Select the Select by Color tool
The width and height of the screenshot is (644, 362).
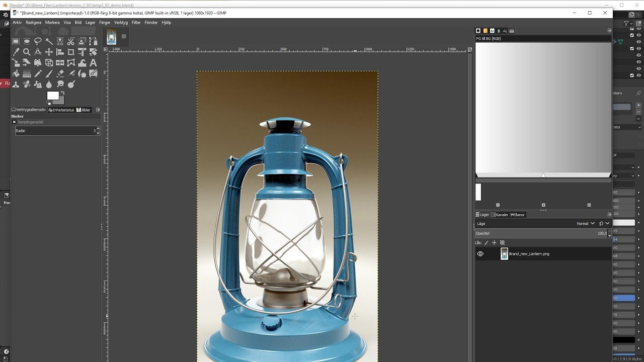(60, 41)
